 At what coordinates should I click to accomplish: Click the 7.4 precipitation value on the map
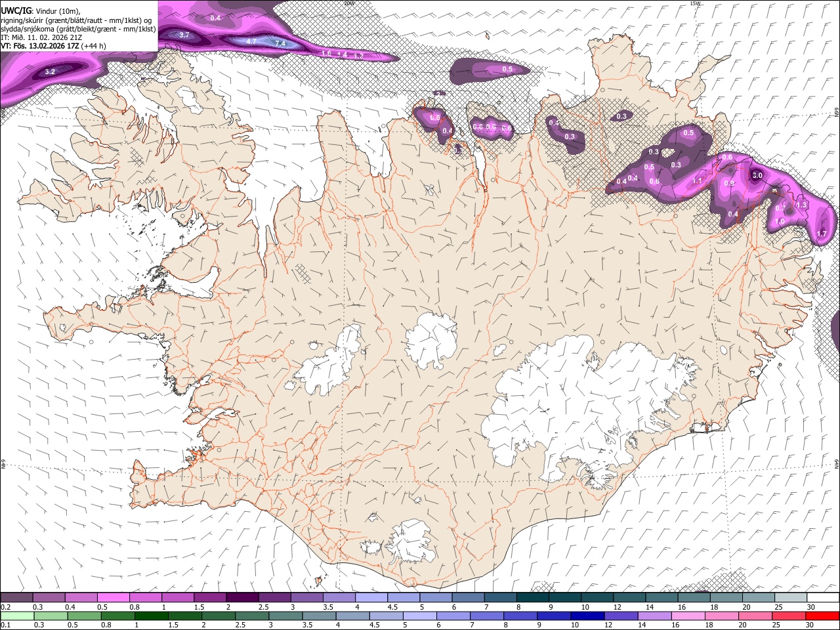tap(280, 43)
